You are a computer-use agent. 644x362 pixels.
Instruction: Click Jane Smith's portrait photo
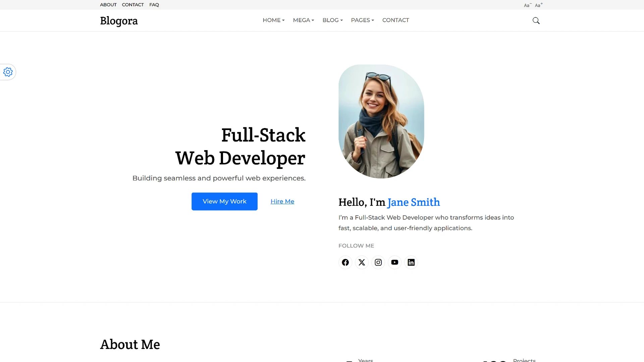(381, 121)
